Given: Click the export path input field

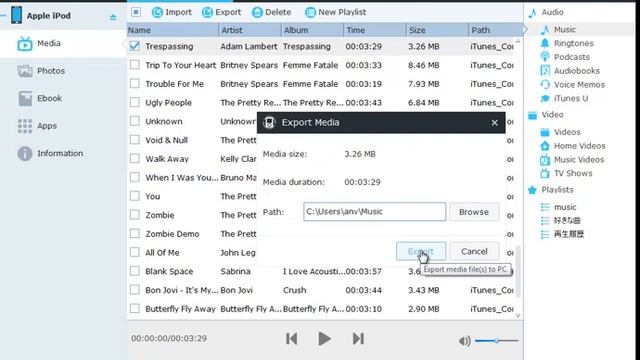Looking at the screenshot, I should point(374,212).
